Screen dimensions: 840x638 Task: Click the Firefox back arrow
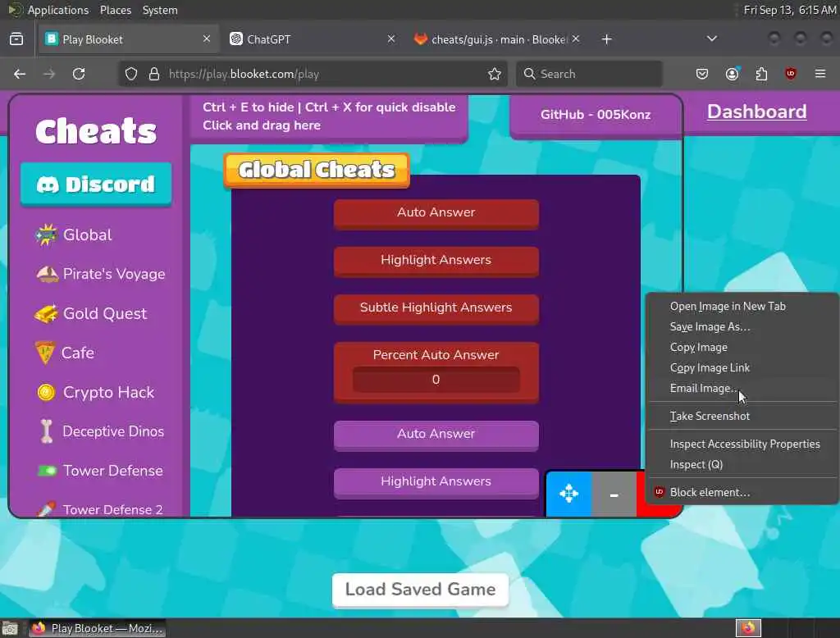(x=20, y=74)
